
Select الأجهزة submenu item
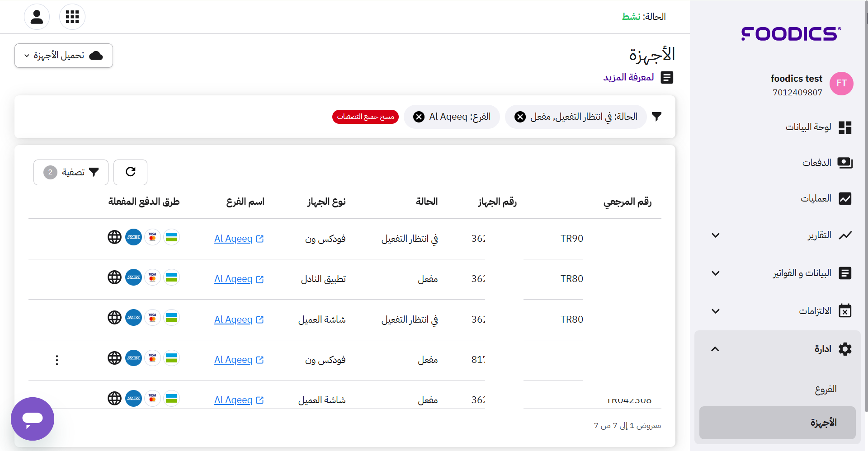click(778, 423)
